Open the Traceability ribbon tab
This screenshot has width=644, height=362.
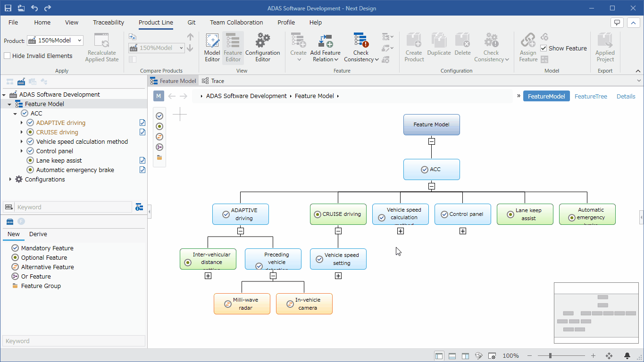click(x=109, y=22)
